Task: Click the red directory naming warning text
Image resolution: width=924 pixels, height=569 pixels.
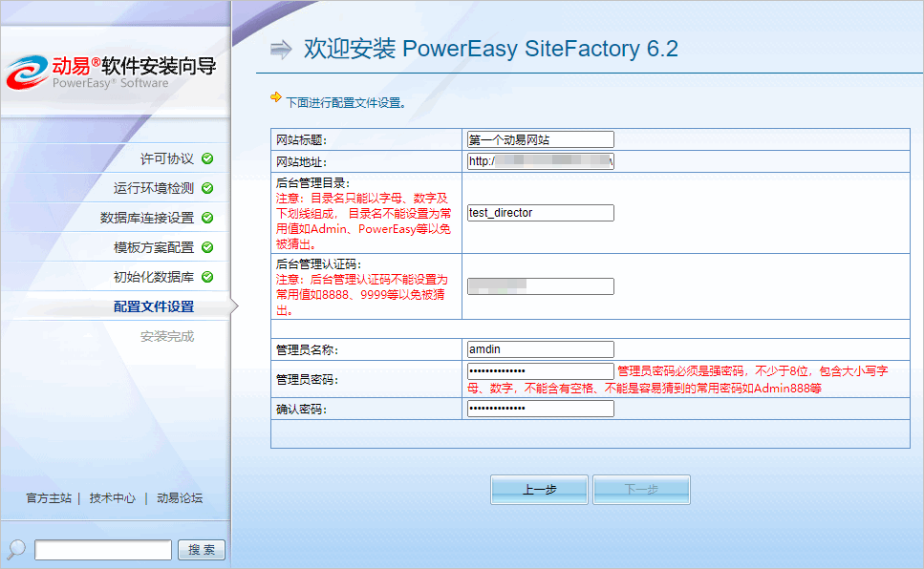Action: (x=364, y=221)
